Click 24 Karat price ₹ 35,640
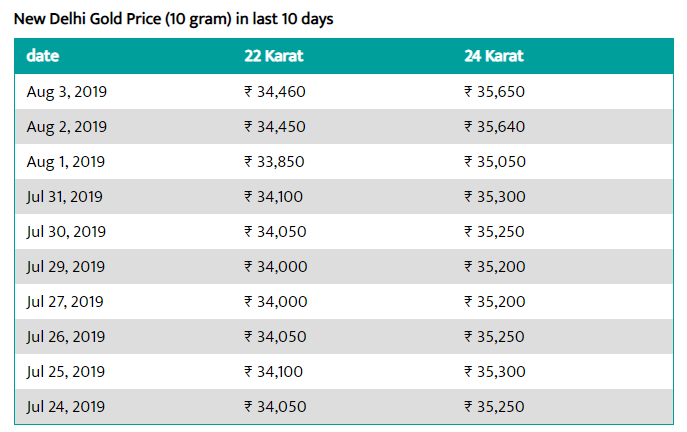The image size is (687, 432). point(495,127)
